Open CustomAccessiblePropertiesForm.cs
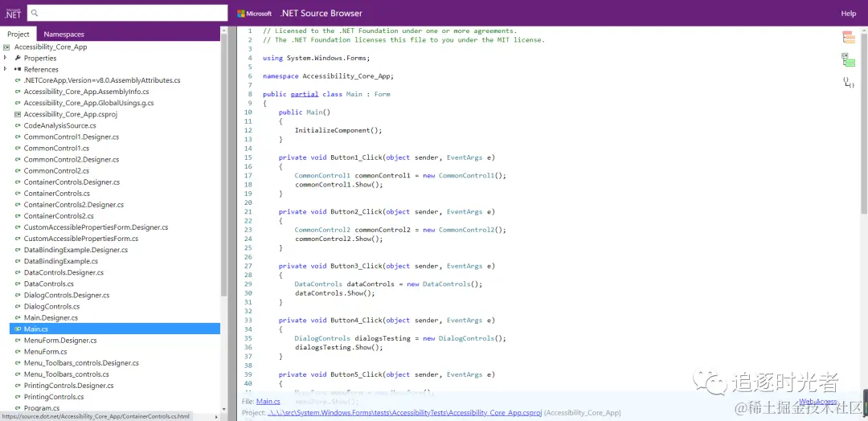Screen dimensions: 868x421 click(81, 239)
